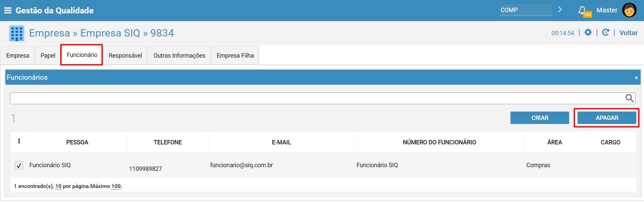The image size is (644, 203).
Task: Open the notifications bell
Action: (x=582, y=10)
